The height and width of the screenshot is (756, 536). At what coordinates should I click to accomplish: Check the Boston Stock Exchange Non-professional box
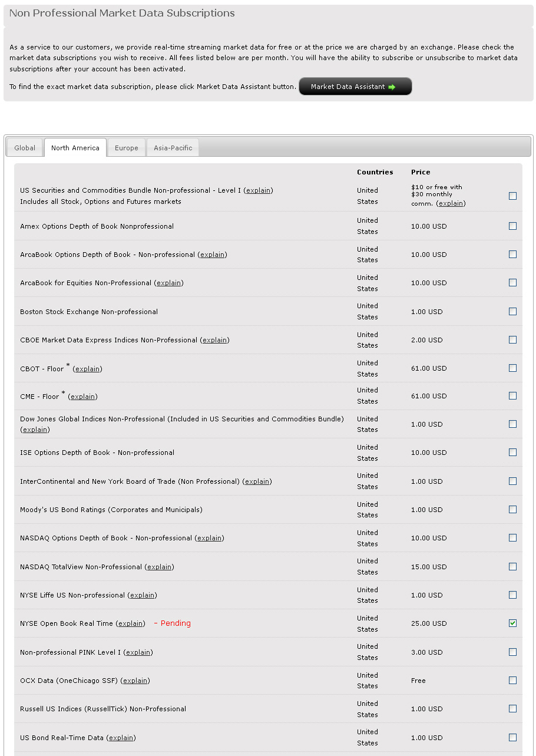coord(512,312)
